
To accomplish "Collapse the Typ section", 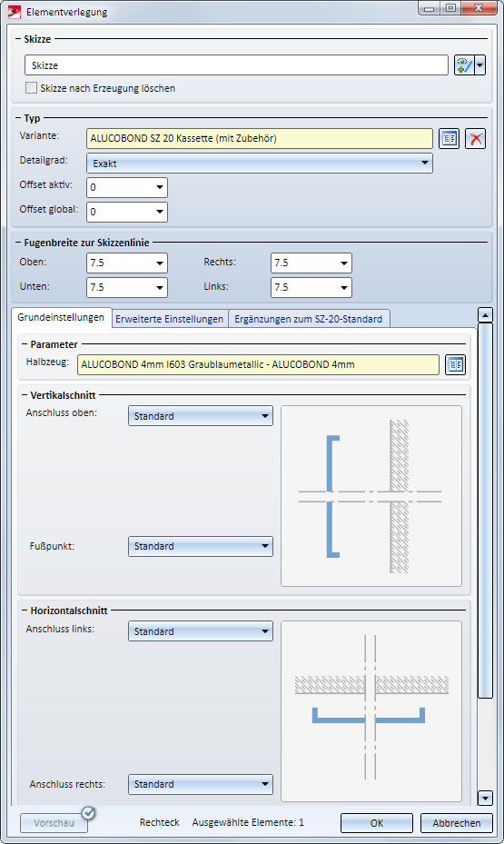I will [x=18, y=118].
